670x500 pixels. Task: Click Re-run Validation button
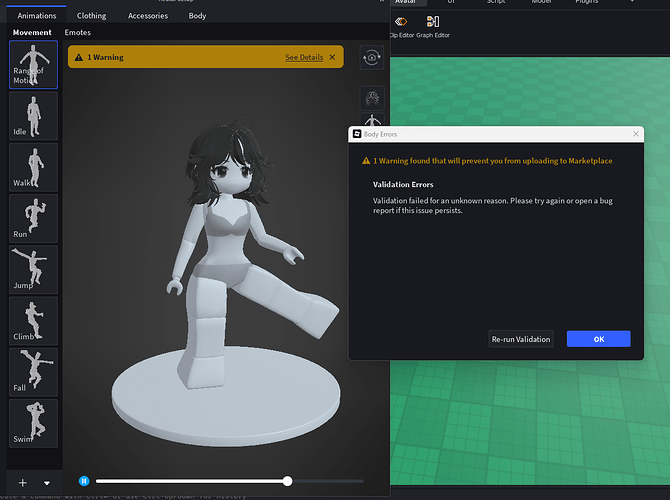521,339
